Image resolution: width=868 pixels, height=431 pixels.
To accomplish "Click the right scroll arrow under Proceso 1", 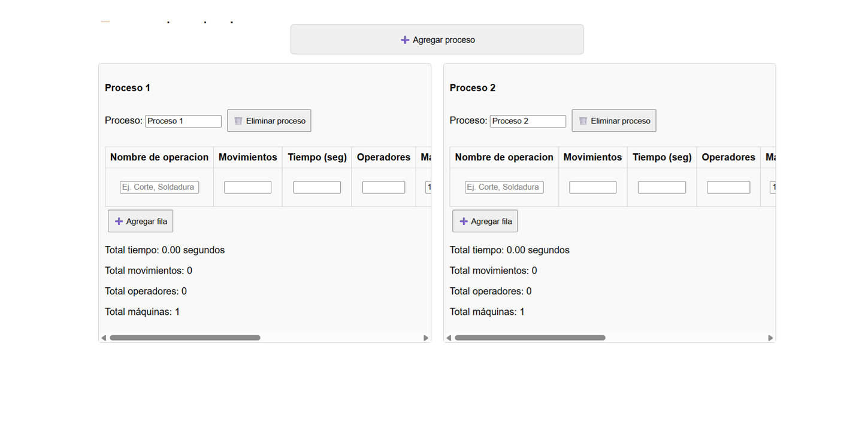I will tap(426, 337).
